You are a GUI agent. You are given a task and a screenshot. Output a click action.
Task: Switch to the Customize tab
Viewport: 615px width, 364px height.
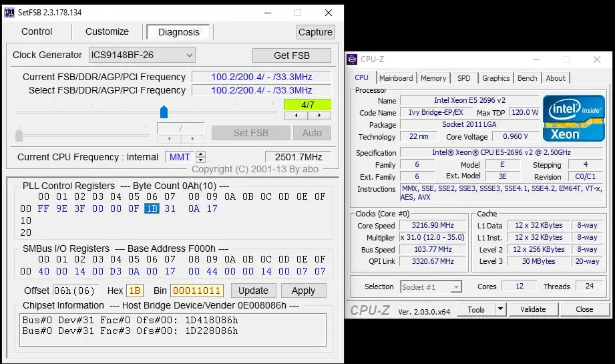(107, 31)
